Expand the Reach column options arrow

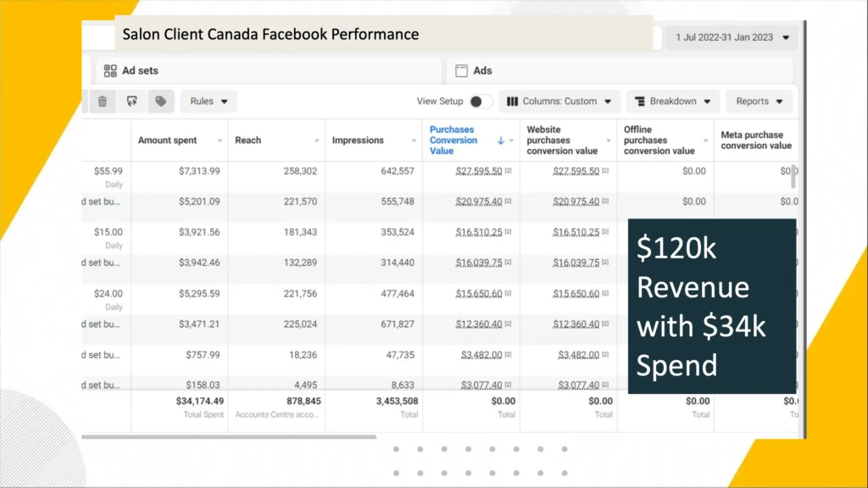[x=317, y=141]
